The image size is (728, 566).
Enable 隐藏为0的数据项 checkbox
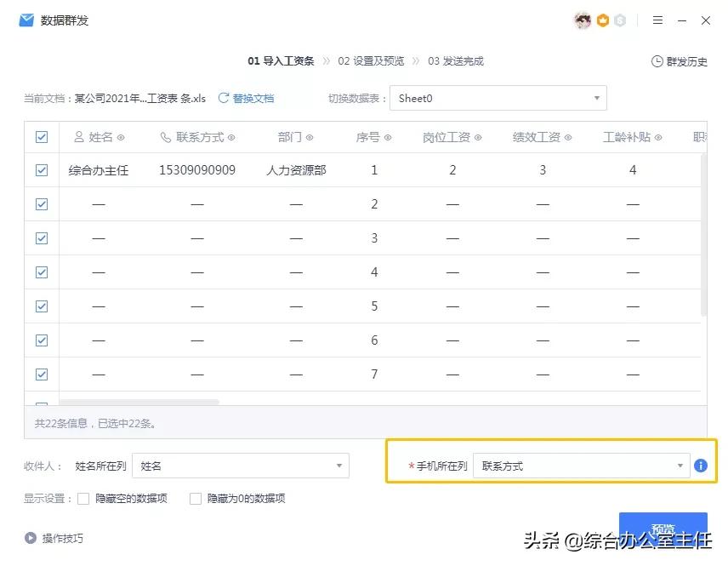[196, 499]
